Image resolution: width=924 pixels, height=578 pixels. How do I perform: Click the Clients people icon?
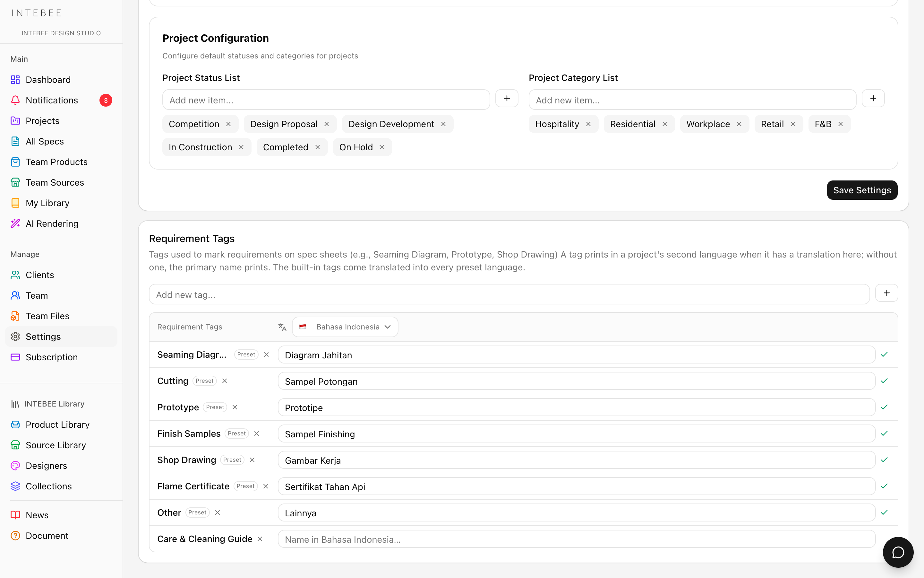[15, 275]
